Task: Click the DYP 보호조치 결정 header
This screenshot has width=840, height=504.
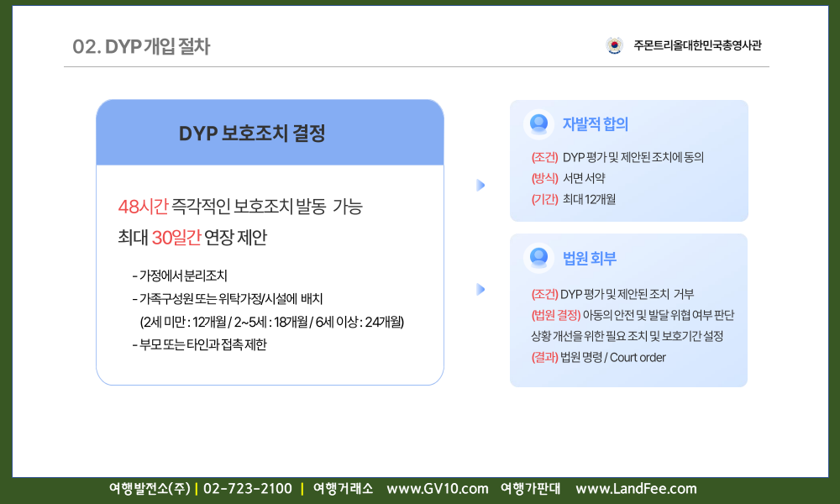Action: pyautogui.click(x=252, y=134)
